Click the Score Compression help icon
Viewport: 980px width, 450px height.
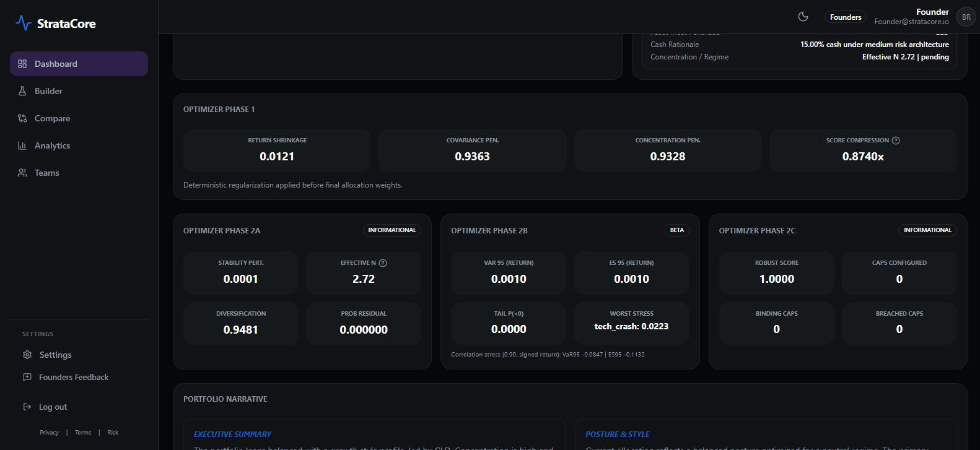pyautogui.click(x=896, y=141)
